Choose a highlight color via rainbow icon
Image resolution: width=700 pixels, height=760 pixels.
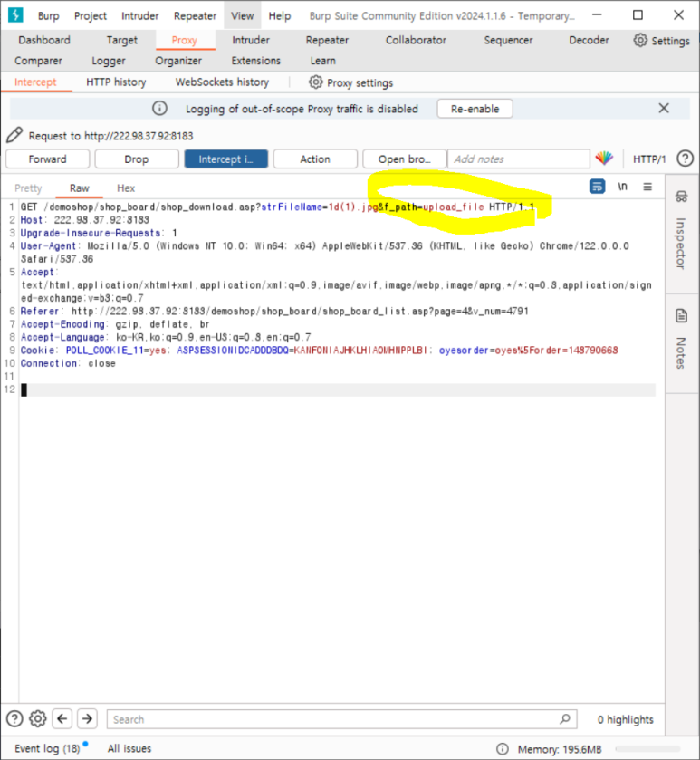click(604, 158)
